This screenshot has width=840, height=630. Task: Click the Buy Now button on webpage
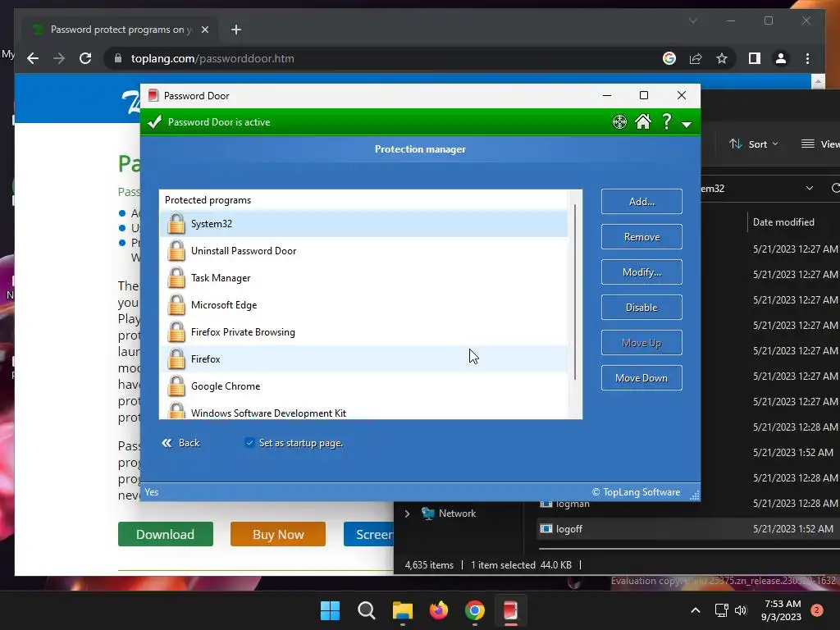point(278,534)
